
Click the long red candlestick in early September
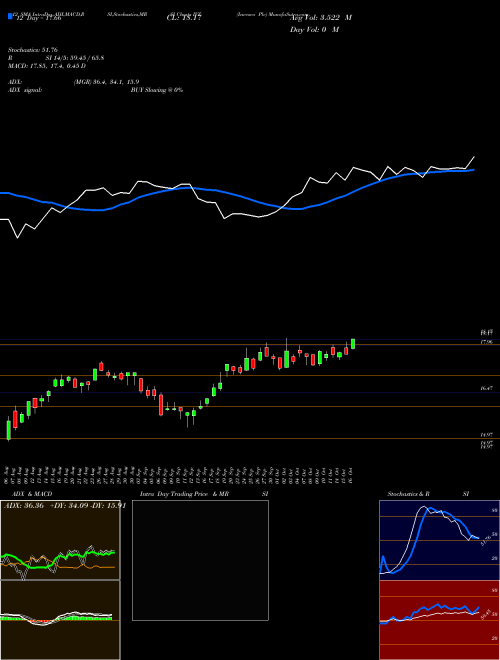click(161, 405)
